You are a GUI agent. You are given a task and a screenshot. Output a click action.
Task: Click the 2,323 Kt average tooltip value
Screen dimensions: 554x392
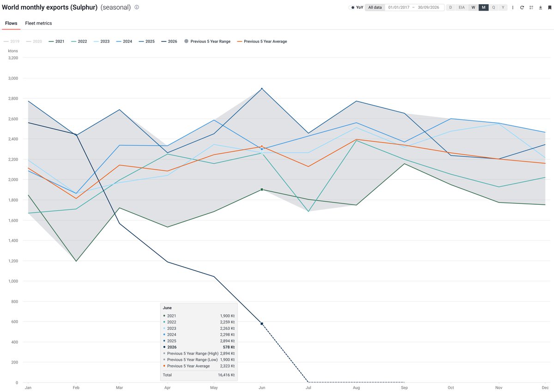pos(228,366)
